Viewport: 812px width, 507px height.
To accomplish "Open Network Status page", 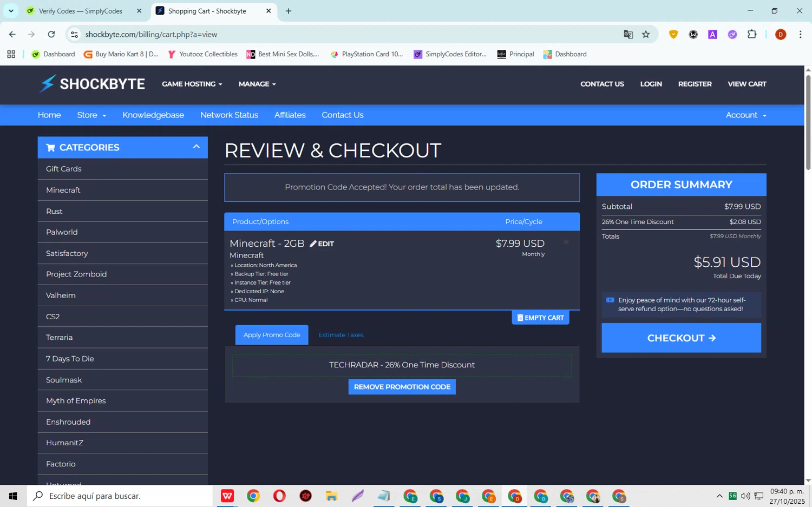I will pyautogui.click(x=229, y=115).
